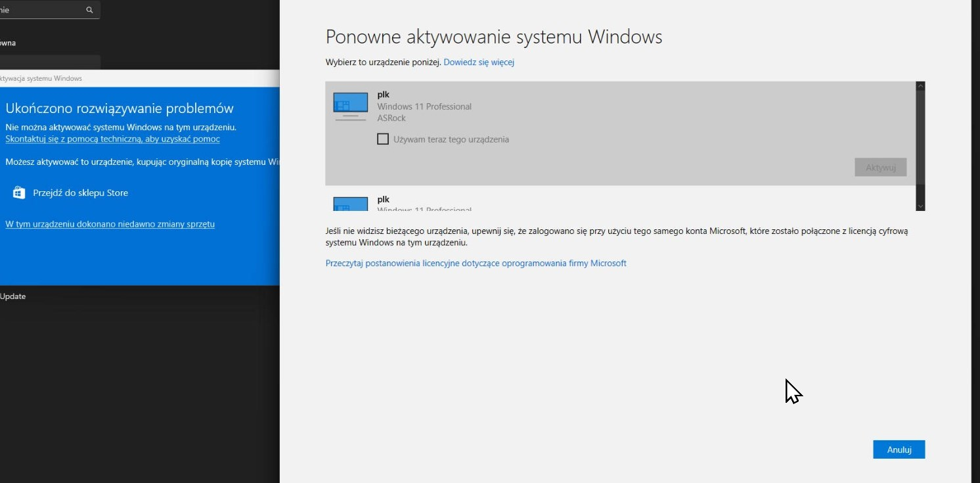The image size is (980, 483).
Task: Open the 'Przeczytaj postanowienia licencyjne' link
Action: (476, 264)
